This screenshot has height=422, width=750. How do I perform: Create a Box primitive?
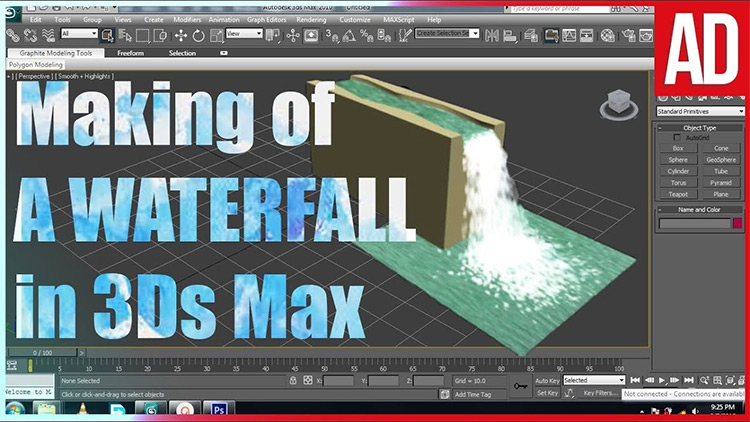tap(678, 148)
